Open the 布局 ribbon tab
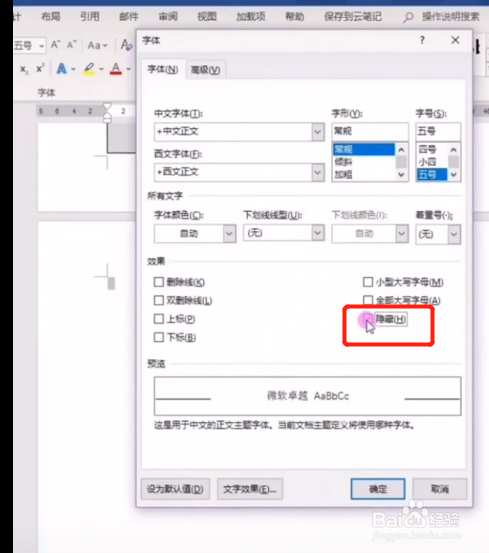 50,17
